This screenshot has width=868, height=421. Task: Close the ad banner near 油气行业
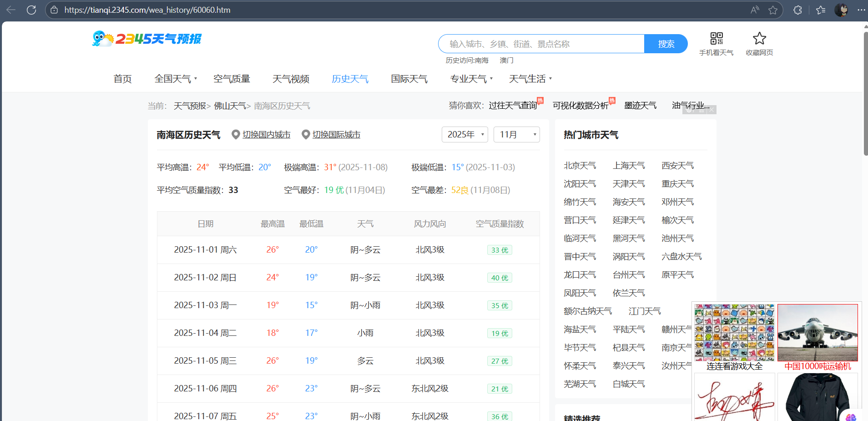pyautogui.click(x=711, y=110)
